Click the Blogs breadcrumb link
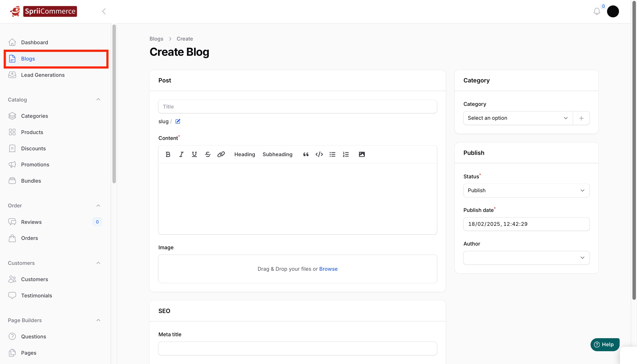The image size is (637, 364). [x=156, y=39]
